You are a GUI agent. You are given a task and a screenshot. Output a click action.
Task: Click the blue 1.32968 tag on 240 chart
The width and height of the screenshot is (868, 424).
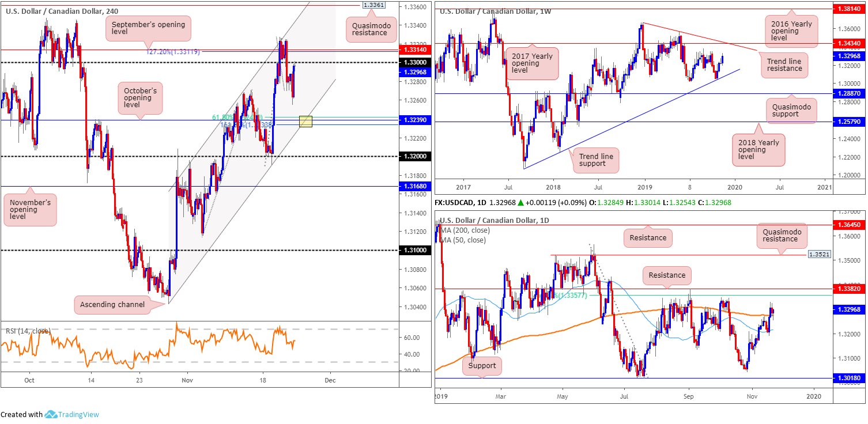tap(414, 72)
